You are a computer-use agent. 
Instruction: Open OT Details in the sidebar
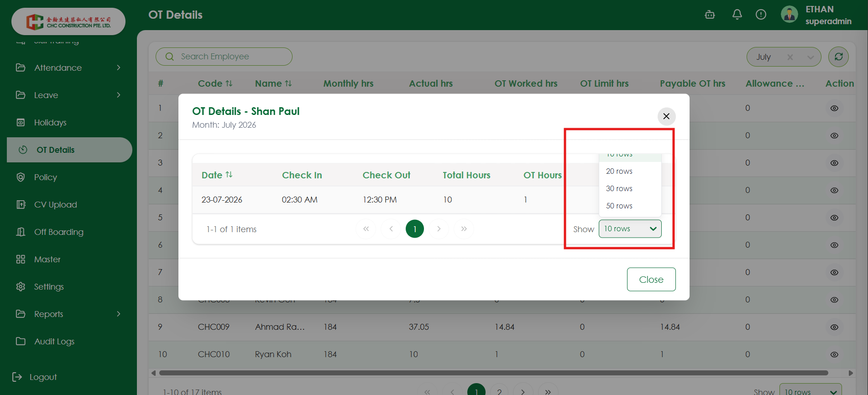(69, 150)
